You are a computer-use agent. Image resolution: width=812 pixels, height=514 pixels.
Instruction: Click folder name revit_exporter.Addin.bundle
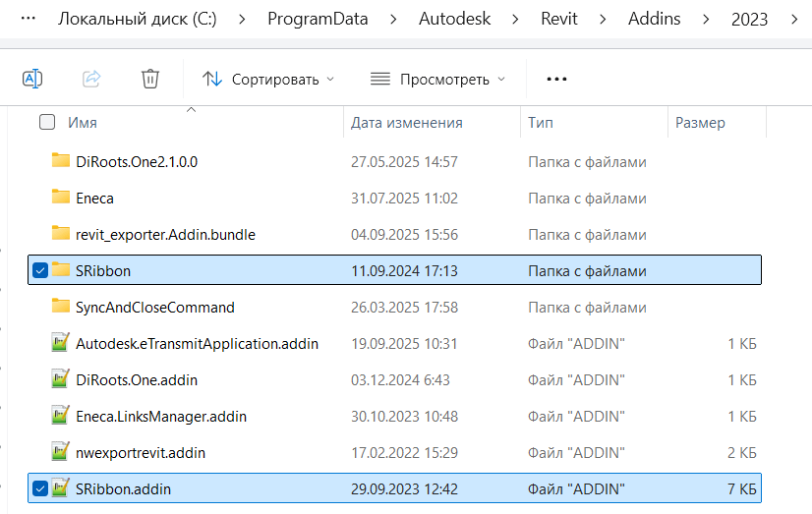166,235
